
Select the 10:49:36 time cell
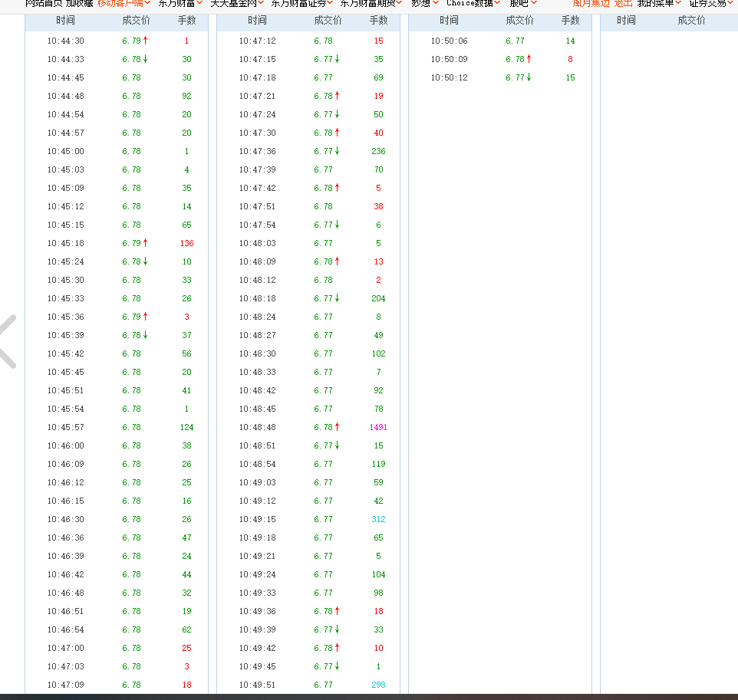(258, 611)
